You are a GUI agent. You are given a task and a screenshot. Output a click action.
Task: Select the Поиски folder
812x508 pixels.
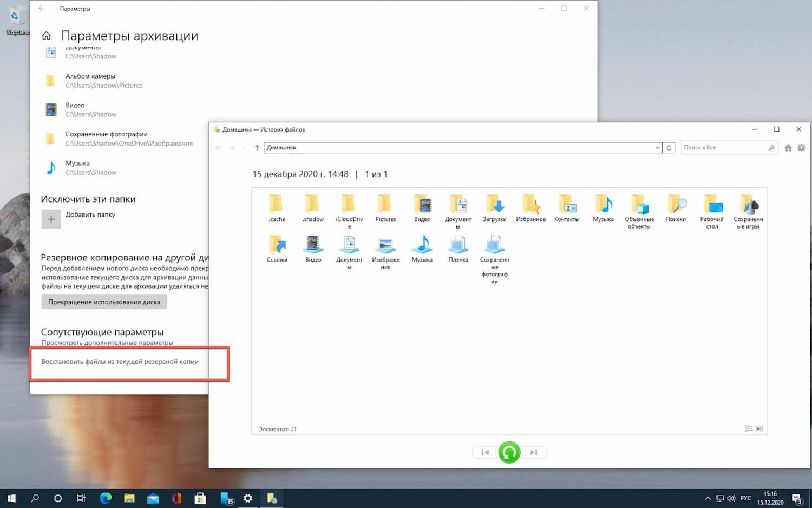click(x=676, y=209)
